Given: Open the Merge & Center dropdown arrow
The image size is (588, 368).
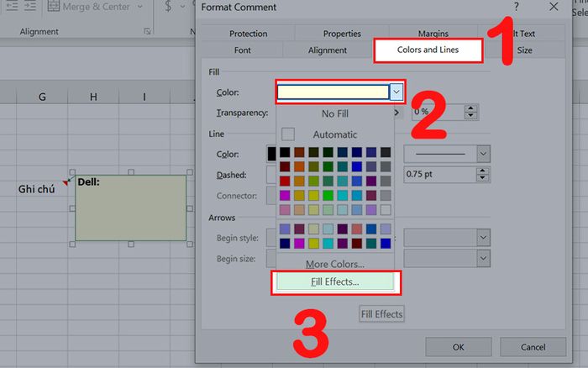Looking at the screenshot, I should coord(140,7).
